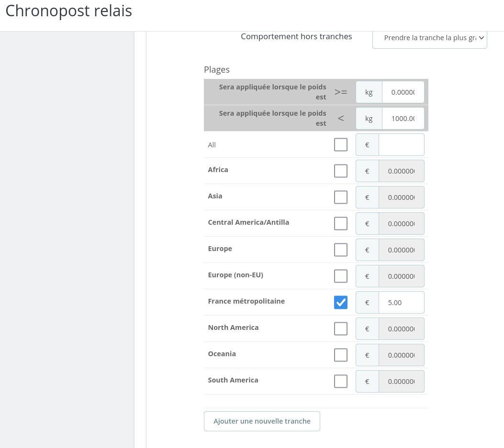Viewport: 504px width, 448px height.
Task: Click the Chronopost relais page title
Action: click(69, 11)
